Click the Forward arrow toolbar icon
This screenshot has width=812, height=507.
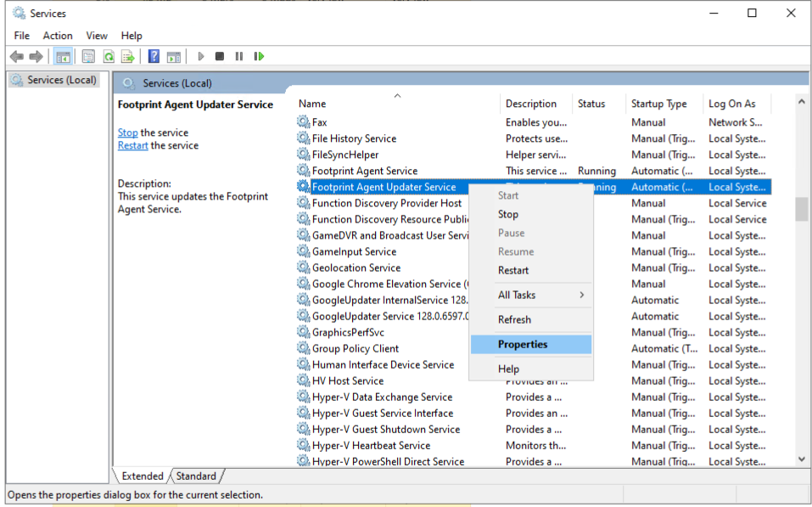36,56
